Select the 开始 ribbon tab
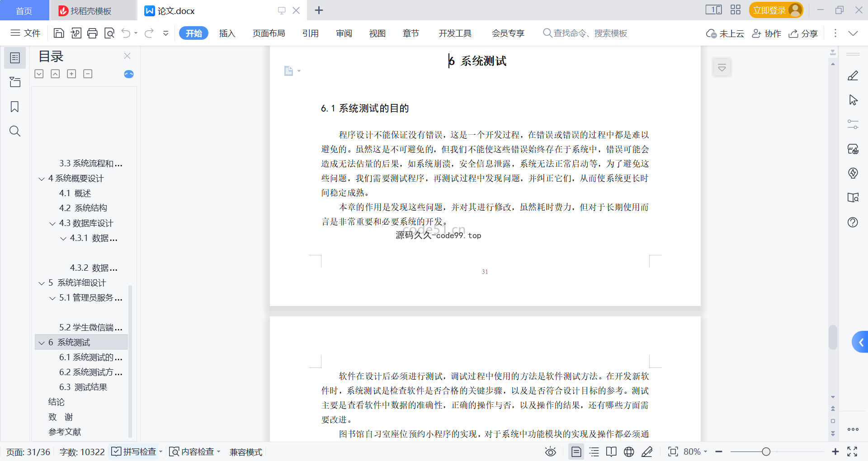 193,33
